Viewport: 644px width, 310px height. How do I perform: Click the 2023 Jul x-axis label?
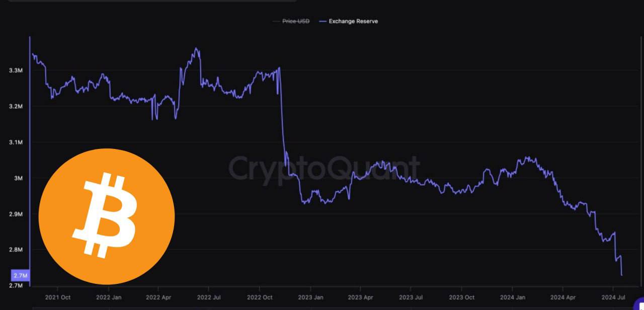pyautogui.click(x=410, y=297)
